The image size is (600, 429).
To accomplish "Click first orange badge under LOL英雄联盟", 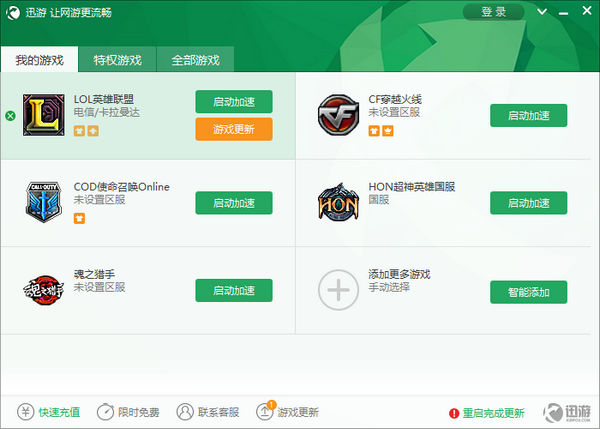I will pyautogui.click(x=79, y=131).
